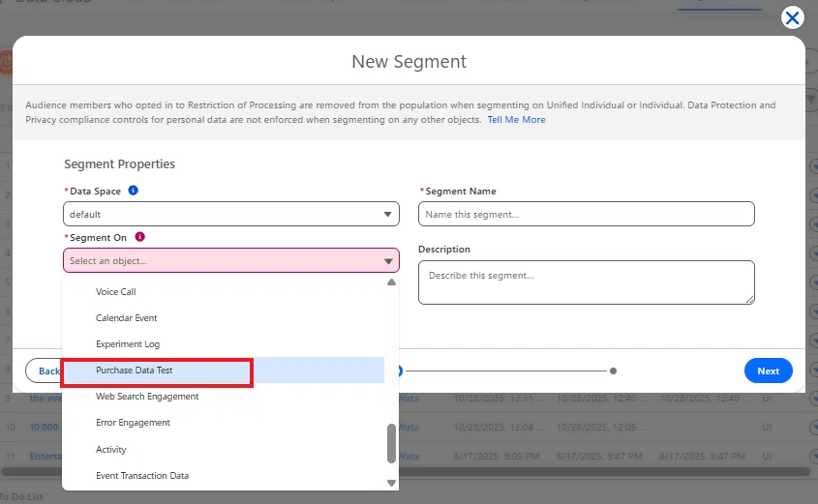Open the To Do List utility item

(x=22, y=496)
